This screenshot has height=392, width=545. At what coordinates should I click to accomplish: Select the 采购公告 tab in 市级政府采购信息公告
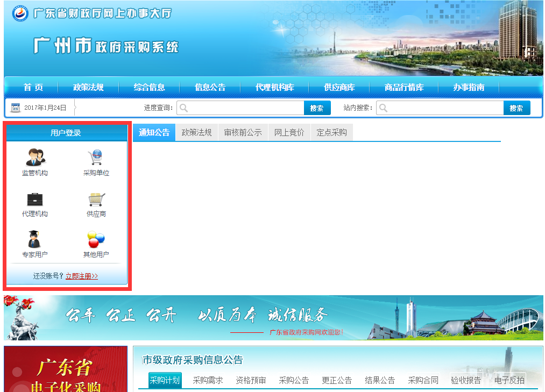click(x=294, y=380)
